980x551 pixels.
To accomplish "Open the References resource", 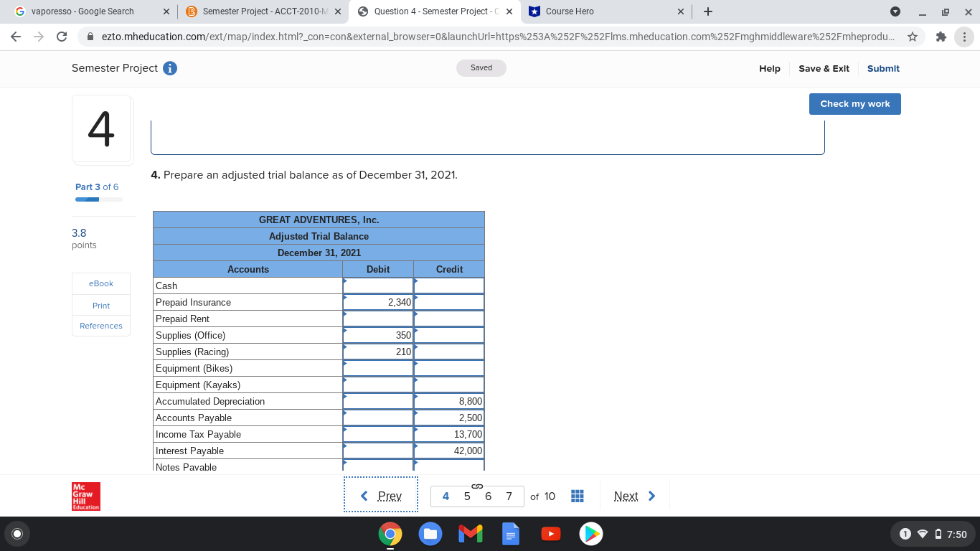I will pyautogui.click(x=101, y=326).
